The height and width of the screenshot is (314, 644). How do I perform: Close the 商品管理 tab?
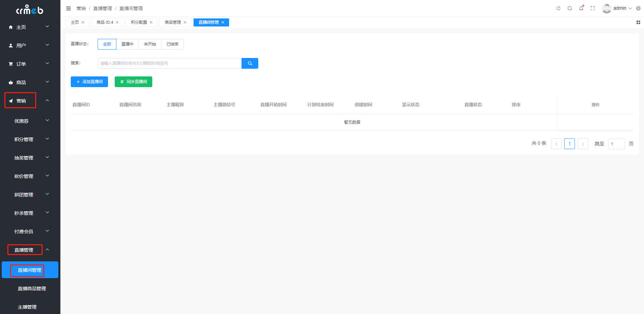tap(185, 22)
